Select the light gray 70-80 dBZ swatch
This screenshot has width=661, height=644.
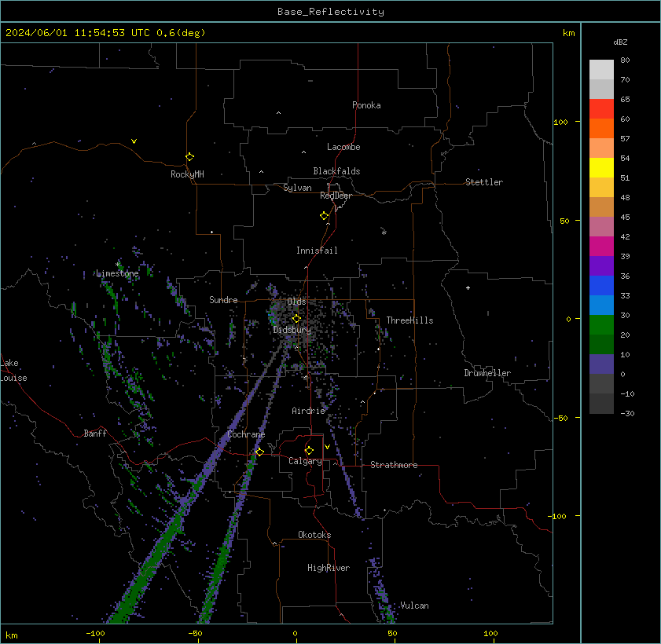[x=601, y=69]
